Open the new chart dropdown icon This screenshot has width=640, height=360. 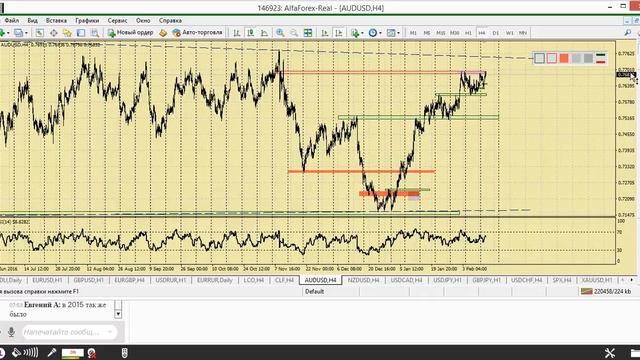coord(2,33)
